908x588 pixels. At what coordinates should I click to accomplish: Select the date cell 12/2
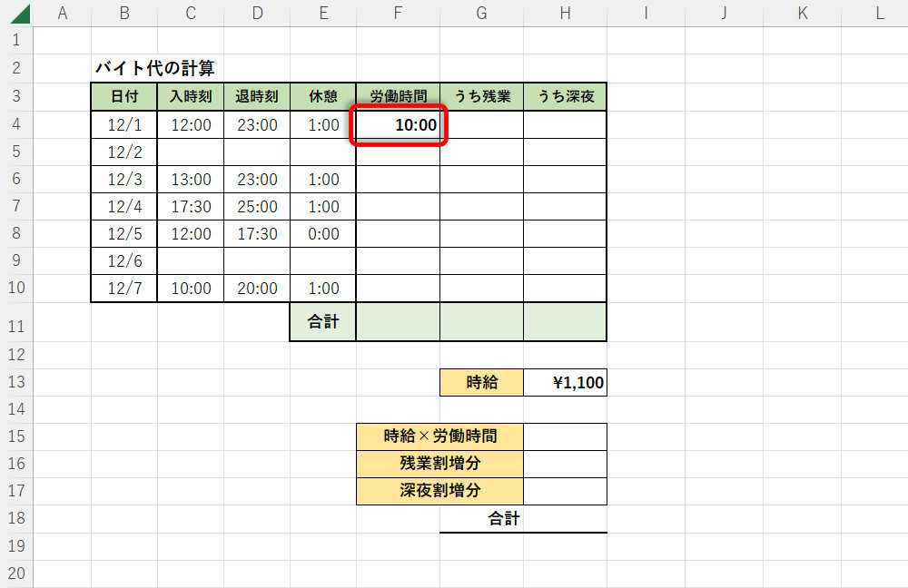point(123,152)
